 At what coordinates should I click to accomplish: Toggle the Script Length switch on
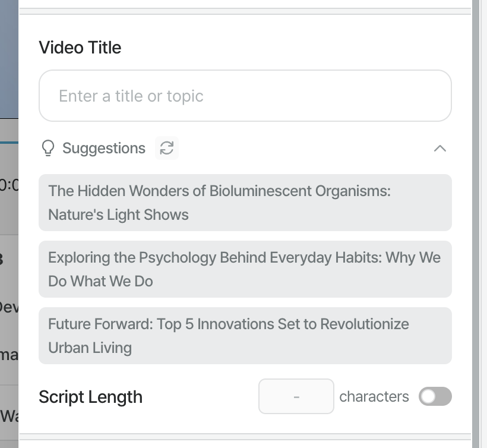click(x=435, y=396)
